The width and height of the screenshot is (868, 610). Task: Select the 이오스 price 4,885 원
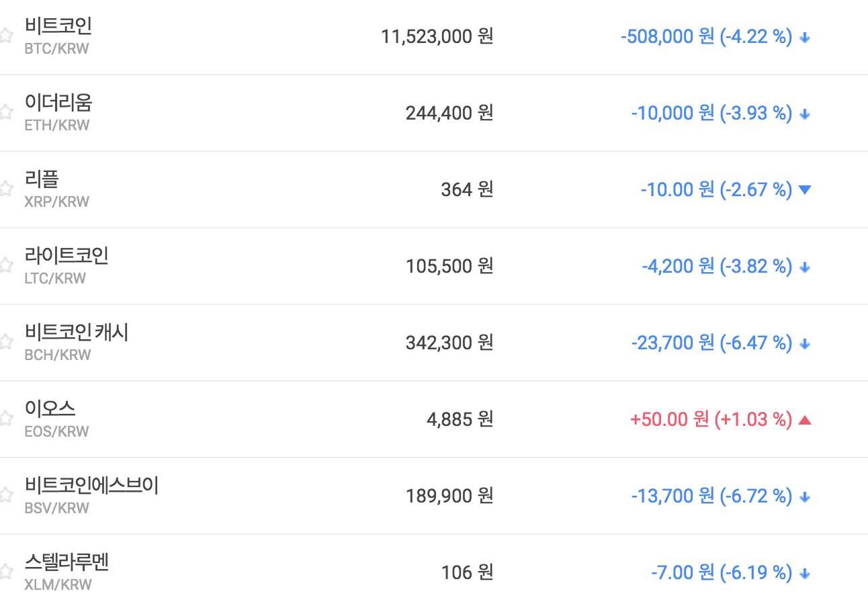[460, 419]
